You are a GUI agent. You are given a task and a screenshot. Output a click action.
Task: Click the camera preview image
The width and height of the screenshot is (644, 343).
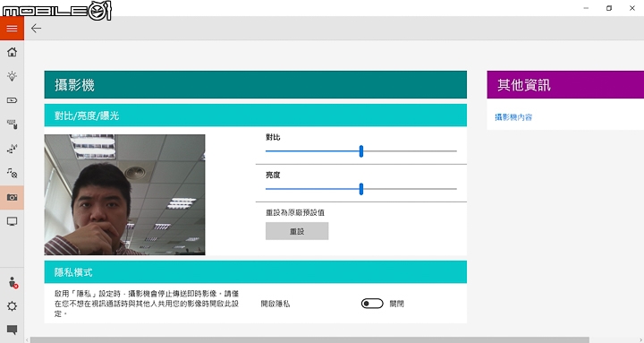pos(125,194)
